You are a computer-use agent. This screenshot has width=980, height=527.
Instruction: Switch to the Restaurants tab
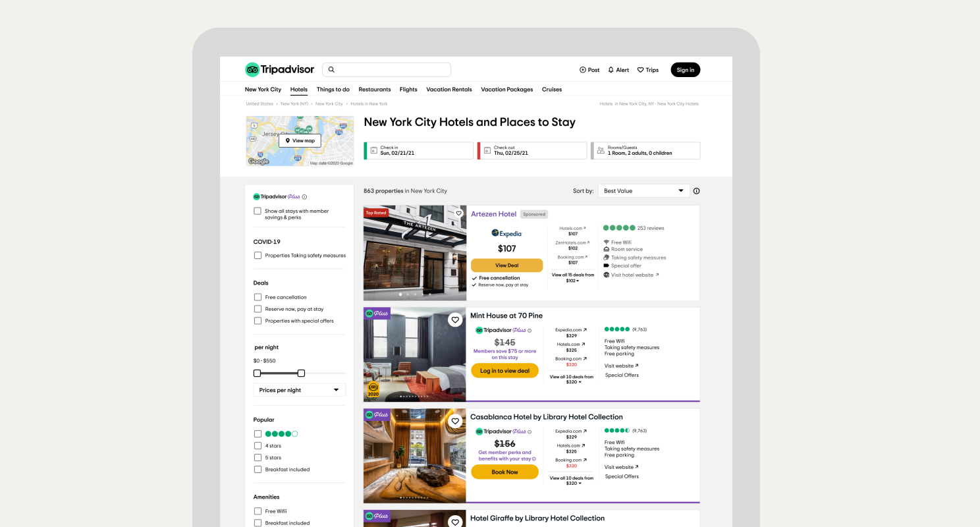[375, 90]
